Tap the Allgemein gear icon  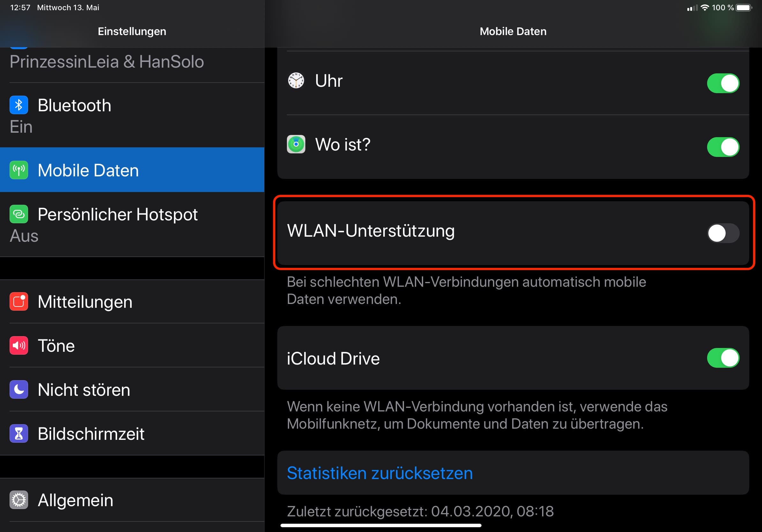(x=19, y=500)
